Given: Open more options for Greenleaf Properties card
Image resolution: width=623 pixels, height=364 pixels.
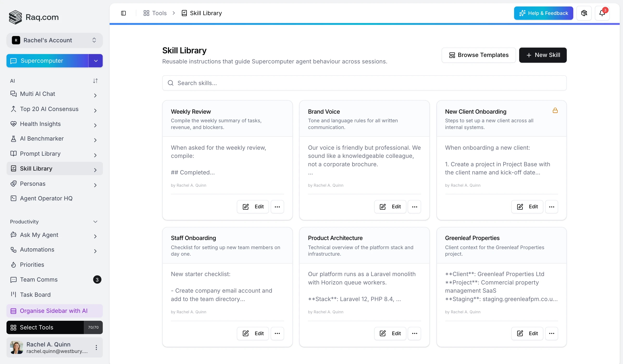Looking at the screenshot, I should [x=551, y=333].
